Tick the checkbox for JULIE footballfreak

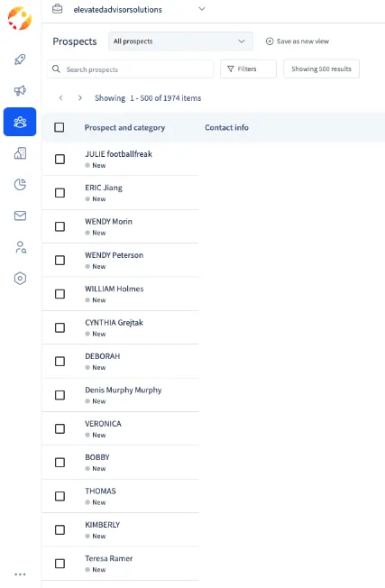[60, 159]
